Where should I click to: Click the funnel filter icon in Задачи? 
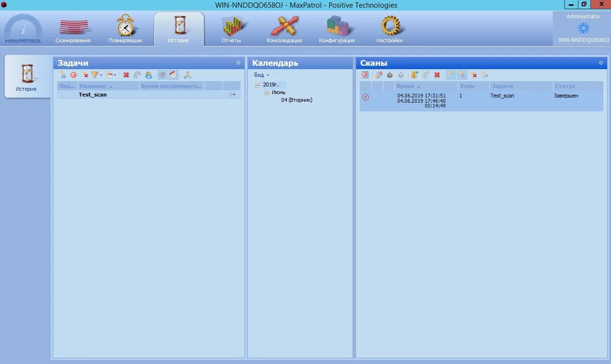coord(95,75)
